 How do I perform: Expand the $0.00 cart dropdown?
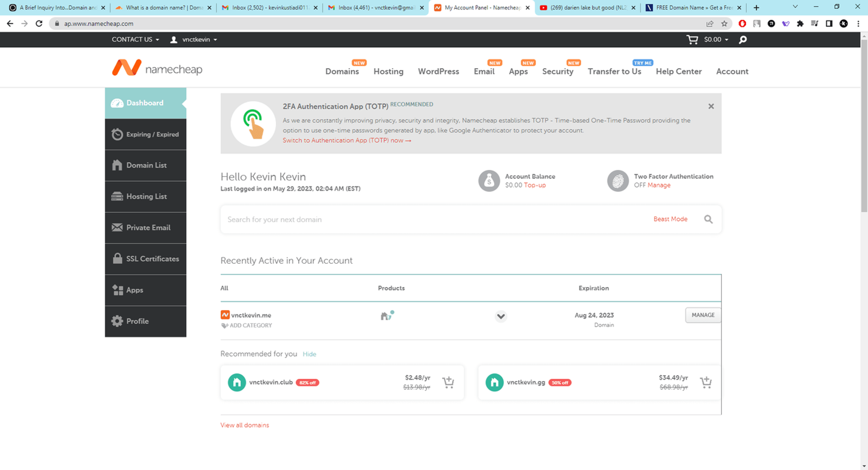[x=716, y=39]
